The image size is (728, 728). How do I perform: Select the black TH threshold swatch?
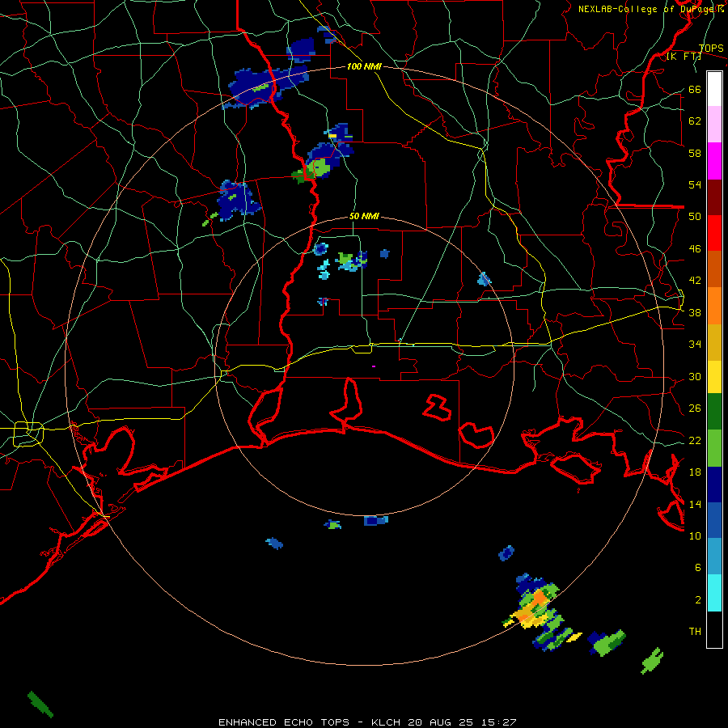pyautogui.click(x=714, y=629)
